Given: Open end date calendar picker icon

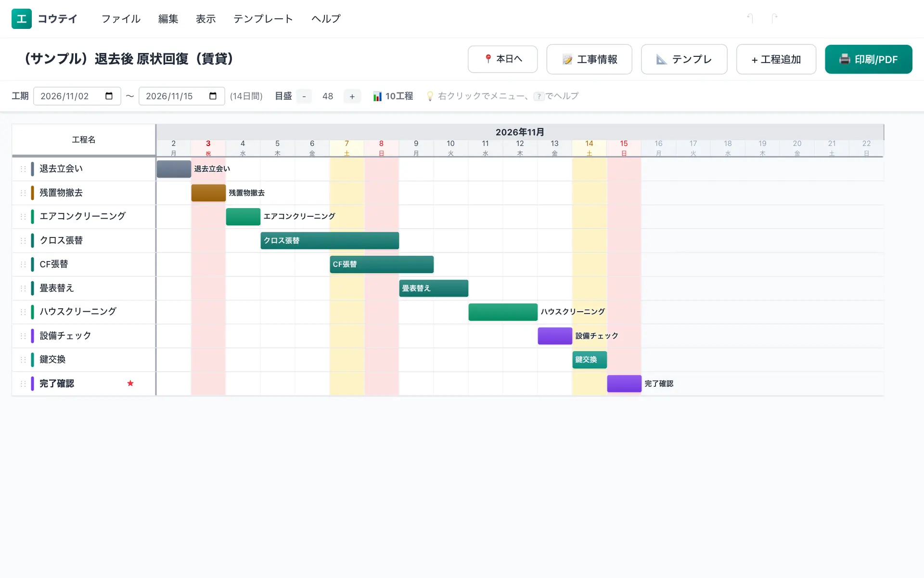Looking at the screenshot, I should point(213,96).
